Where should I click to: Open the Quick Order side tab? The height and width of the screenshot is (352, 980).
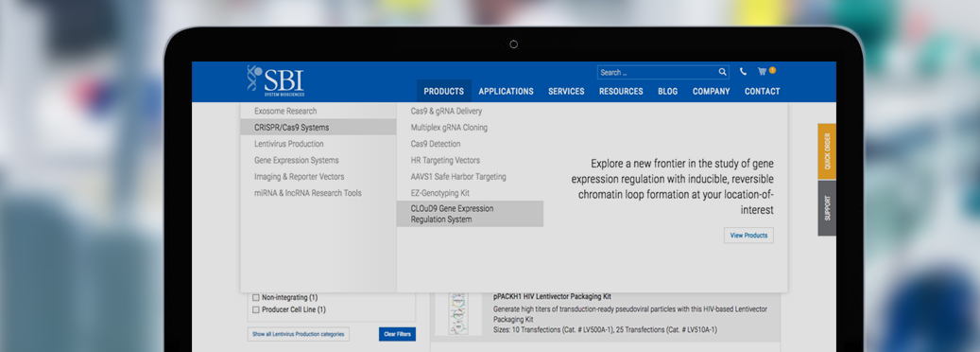click(x=827, y=151)
